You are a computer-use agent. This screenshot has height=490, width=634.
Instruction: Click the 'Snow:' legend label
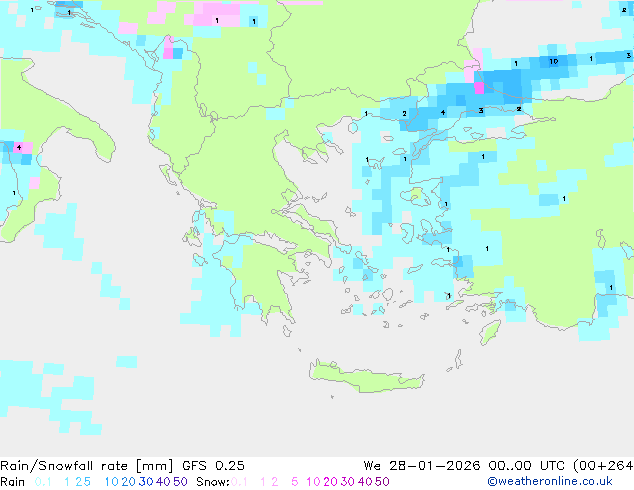pyautogui.click(x=213, y=482)
